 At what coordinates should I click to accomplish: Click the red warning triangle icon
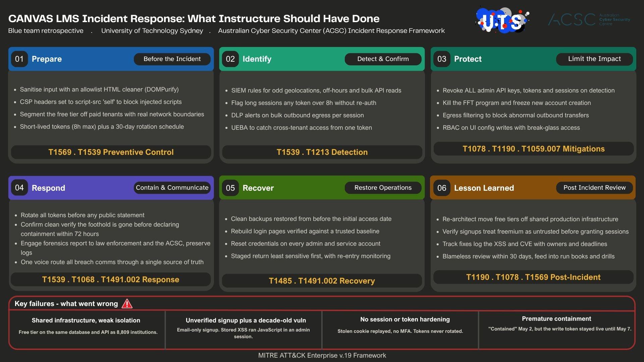point(127,304)
